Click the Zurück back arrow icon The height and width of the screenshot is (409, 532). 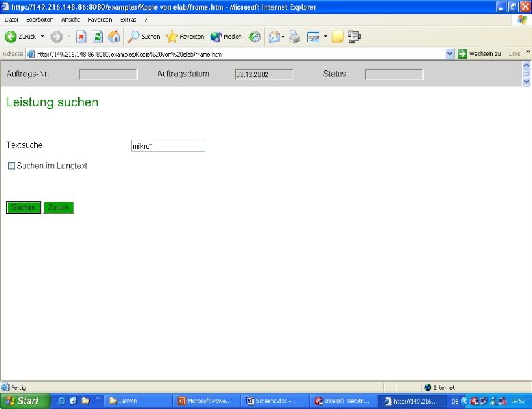point(10,37)
